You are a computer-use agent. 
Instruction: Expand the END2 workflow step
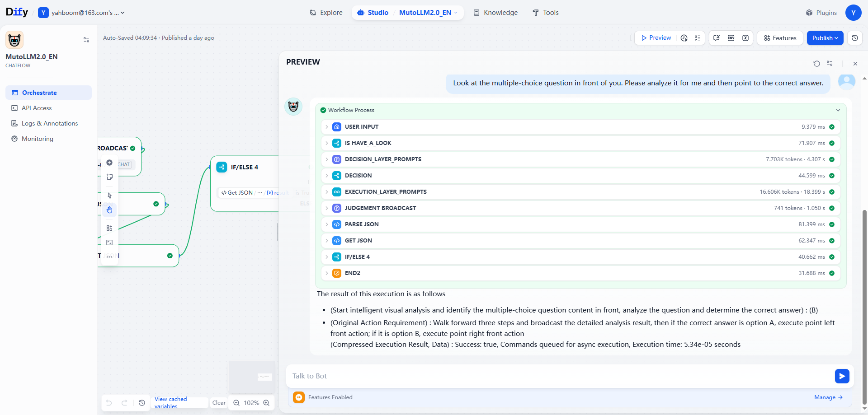[581, 273]
